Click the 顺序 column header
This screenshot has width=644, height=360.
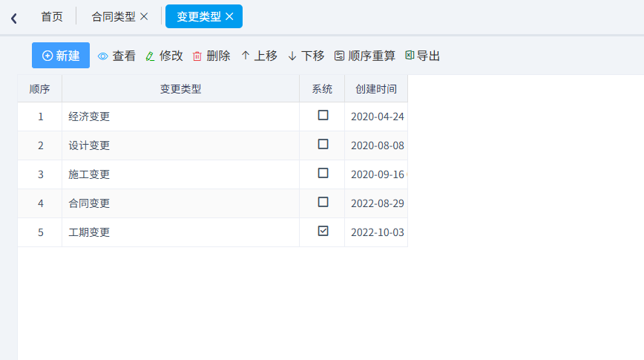[40, 89]
